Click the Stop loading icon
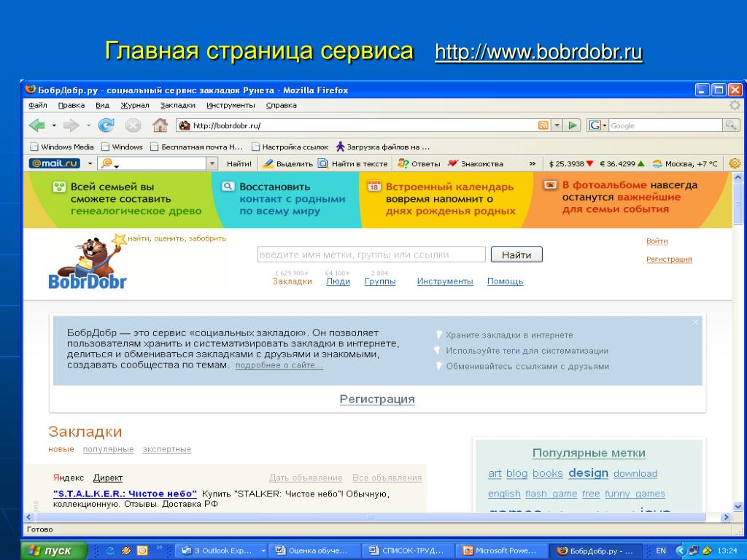 tap(133, 125)
